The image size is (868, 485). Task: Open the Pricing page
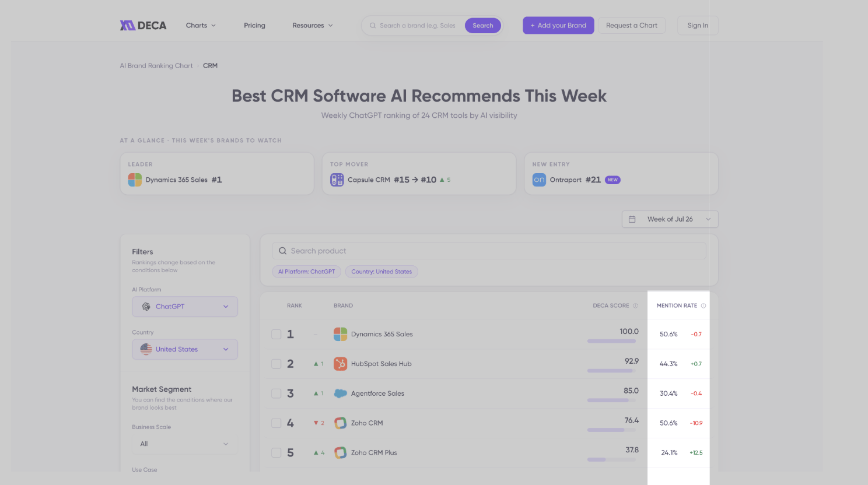point(254,26)
